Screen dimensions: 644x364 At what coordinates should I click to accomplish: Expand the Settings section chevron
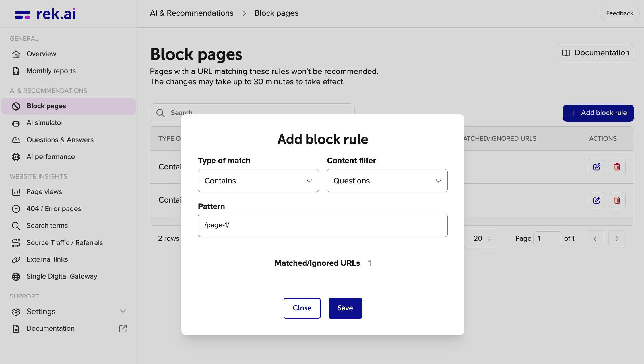point(123,311)
